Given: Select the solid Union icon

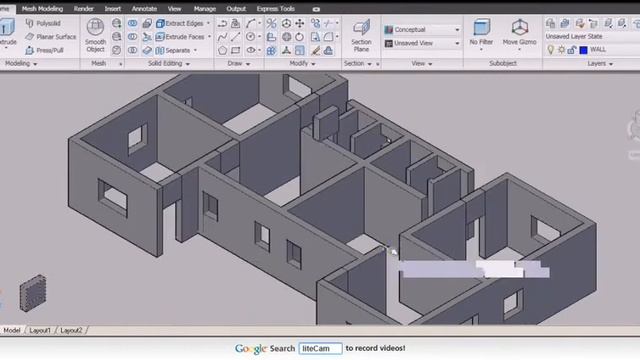Looking at the screenshot, I should tap(132, 23).
